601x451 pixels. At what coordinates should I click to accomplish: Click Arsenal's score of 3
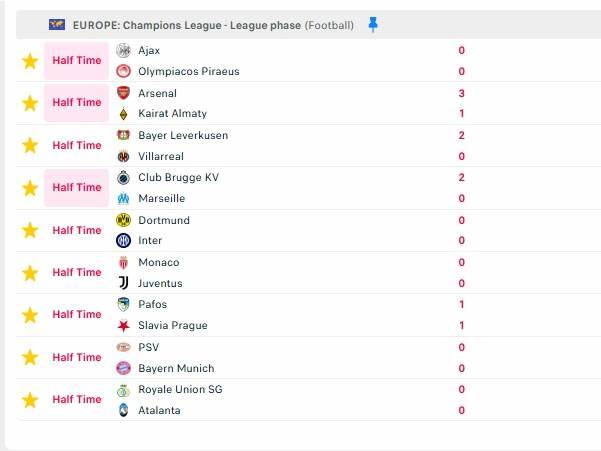pyautogui.click(x=461, y=93)
